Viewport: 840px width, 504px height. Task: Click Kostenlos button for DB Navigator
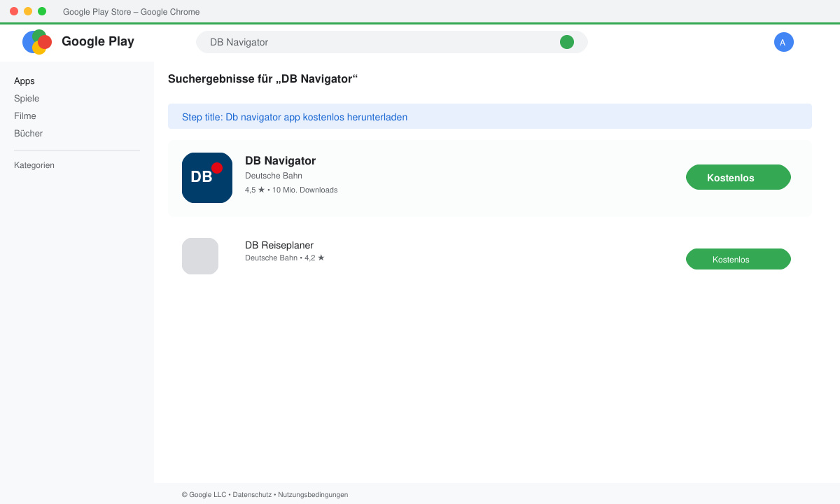tap(738, 177)
